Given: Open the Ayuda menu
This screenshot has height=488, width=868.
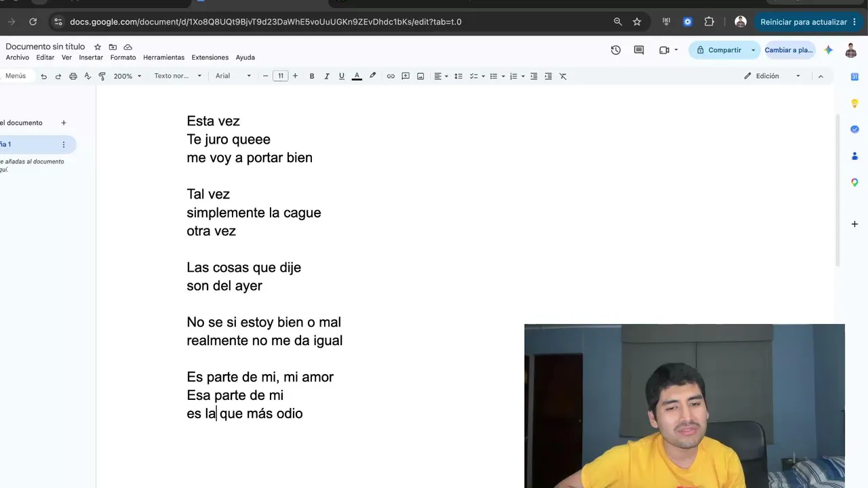Looking at the screenshot, I should 245,58.
